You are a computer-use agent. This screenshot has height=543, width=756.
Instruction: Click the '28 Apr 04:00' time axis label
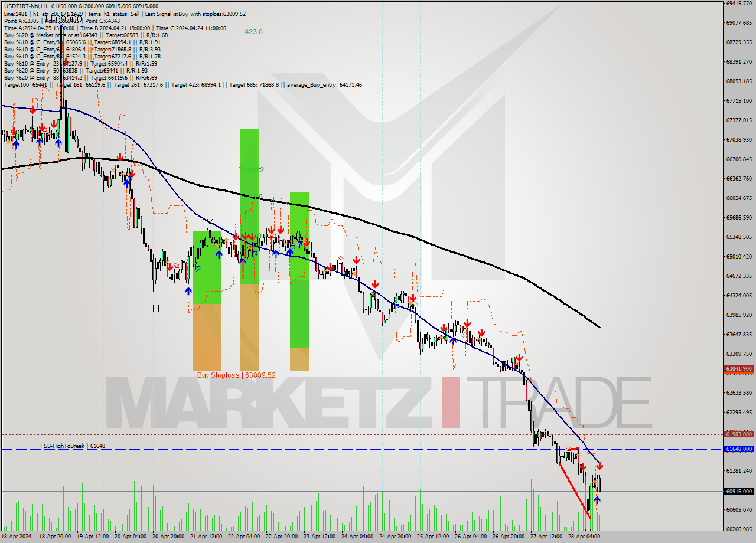tap(583, 537)
